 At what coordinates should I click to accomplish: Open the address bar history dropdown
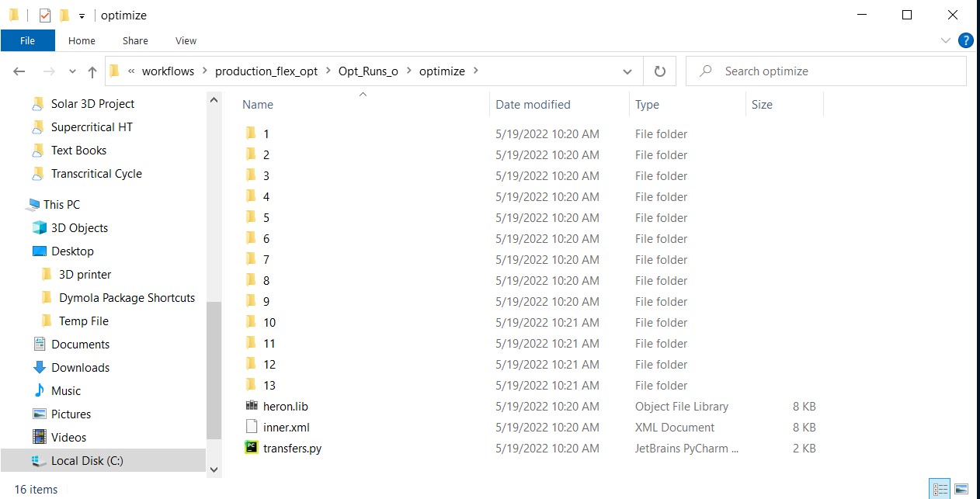tap(627, 71)
